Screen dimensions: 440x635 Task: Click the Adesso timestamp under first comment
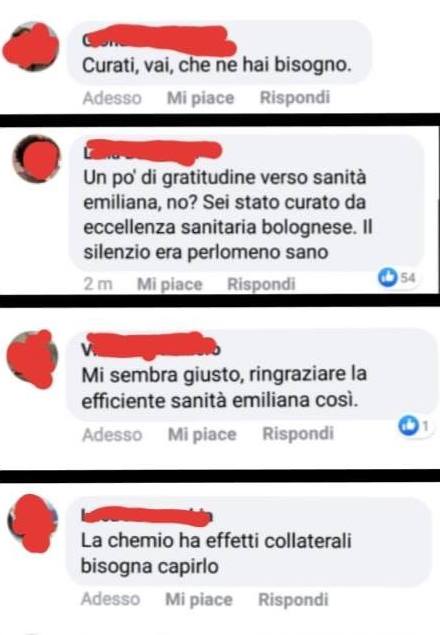(112, 98)
